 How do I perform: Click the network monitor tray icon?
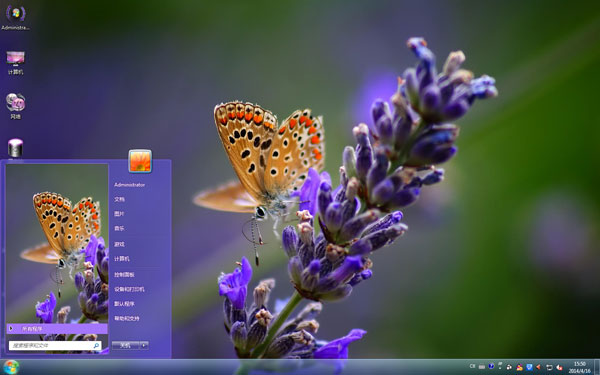pos(549,367)
